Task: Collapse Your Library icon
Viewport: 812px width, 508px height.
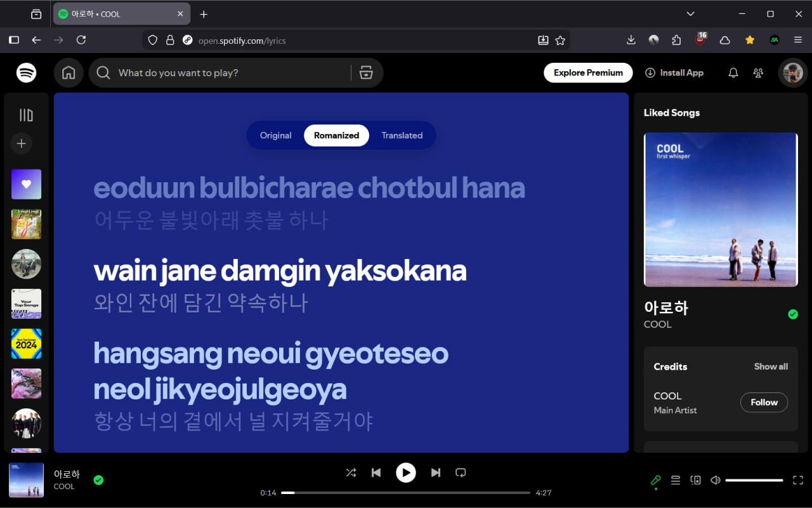Action: tap(26, 115)
